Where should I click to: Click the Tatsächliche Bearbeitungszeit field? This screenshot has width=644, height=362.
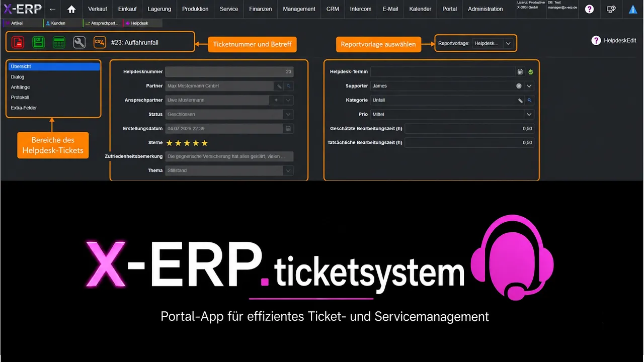(469, 143)
